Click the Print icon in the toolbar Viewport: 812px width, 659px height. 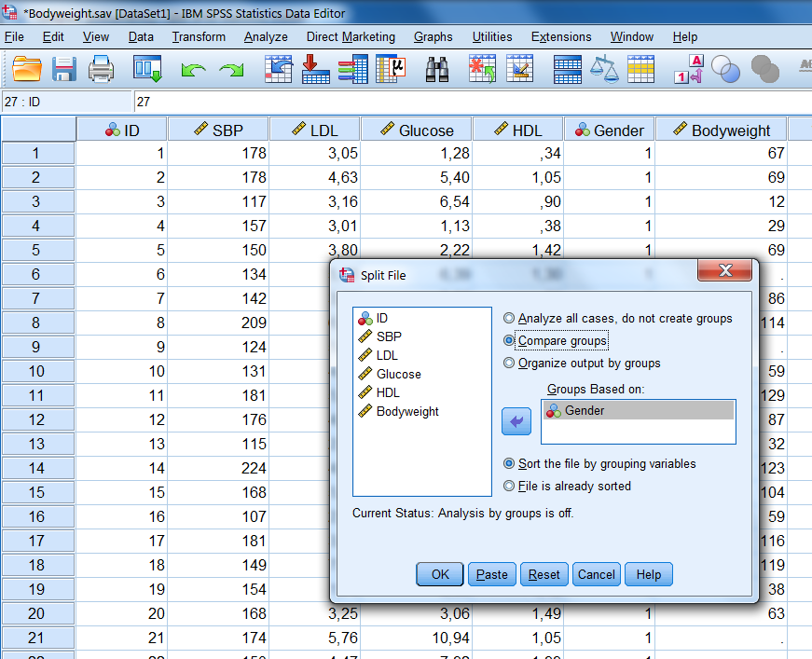point(101,70)
